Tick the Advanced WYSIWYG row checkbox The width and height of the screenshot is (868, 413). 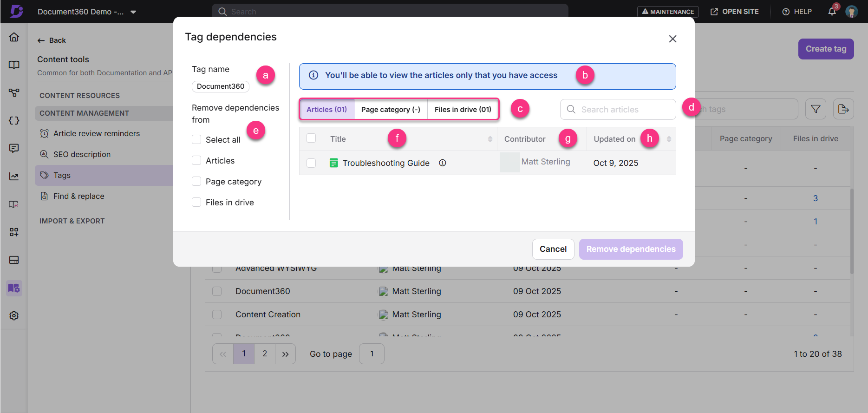tap(217, 269)
